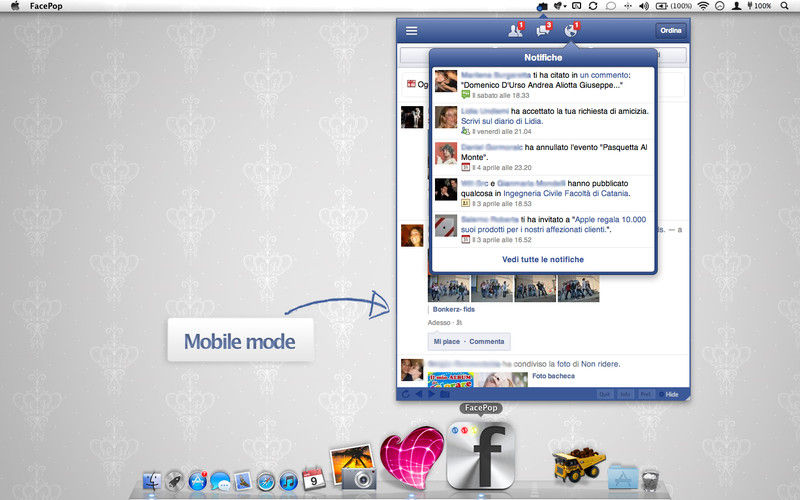The image size is (800, 500).
Task: Click avatar of Apple regala invitation
Action: [x=445, y=226]
